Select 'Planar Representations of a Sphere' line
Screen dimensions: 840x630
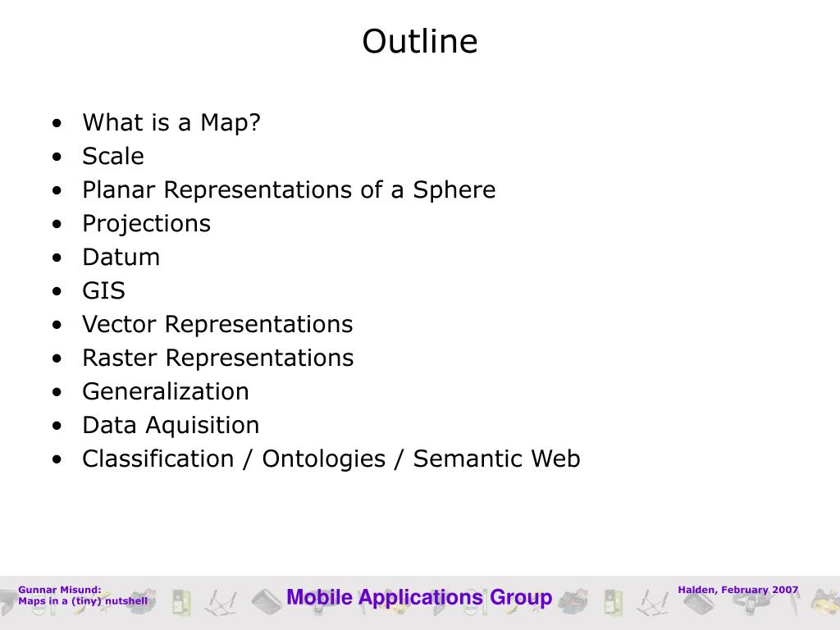coord(289,190)
